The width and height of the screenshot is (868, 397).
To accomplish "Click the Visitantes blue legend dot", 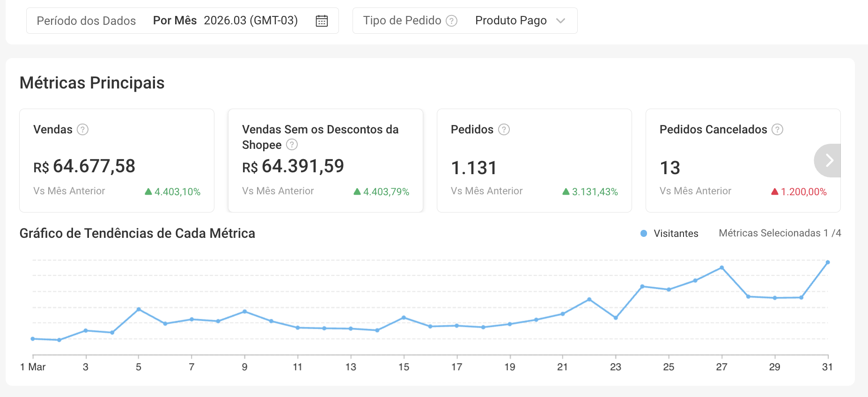I will 644,233.
